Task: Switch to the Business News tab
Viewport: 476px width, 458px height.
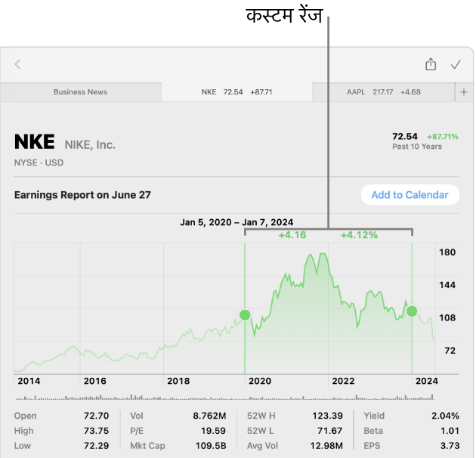Action: coord(80,92)
